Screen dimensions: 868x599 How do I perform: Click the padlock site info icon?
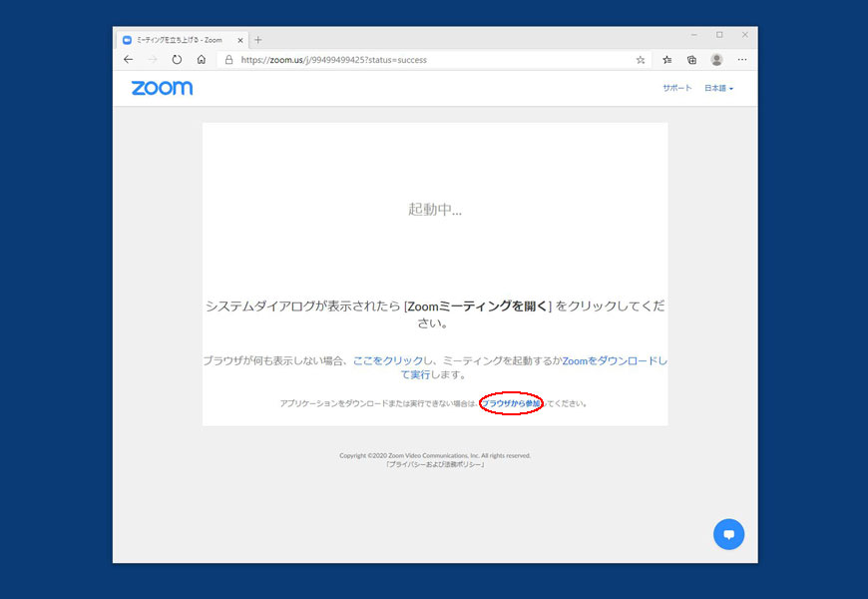(228, 59)
